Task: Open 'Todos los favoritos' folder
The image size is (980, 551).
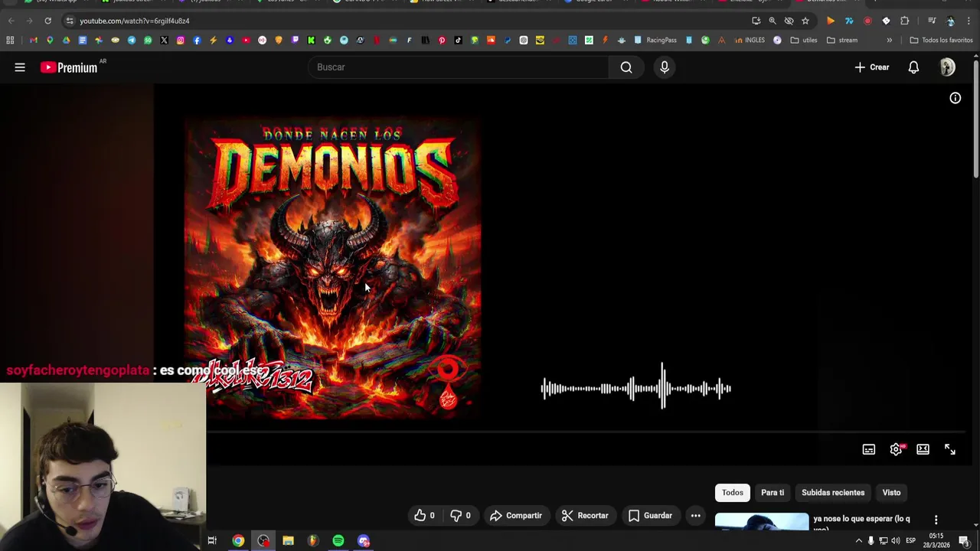Action: [x=941, y=40]
